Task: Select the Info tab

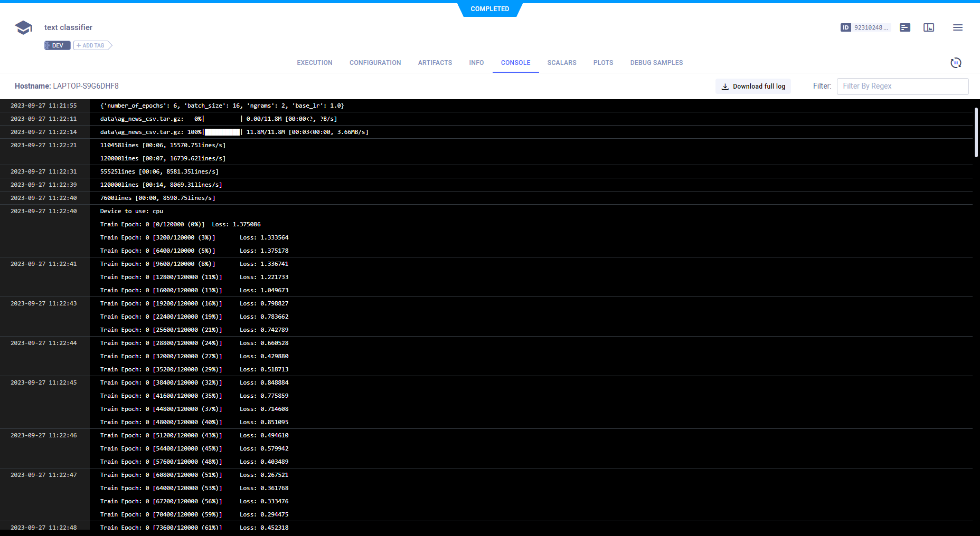Action: click(x=476, y=63)
